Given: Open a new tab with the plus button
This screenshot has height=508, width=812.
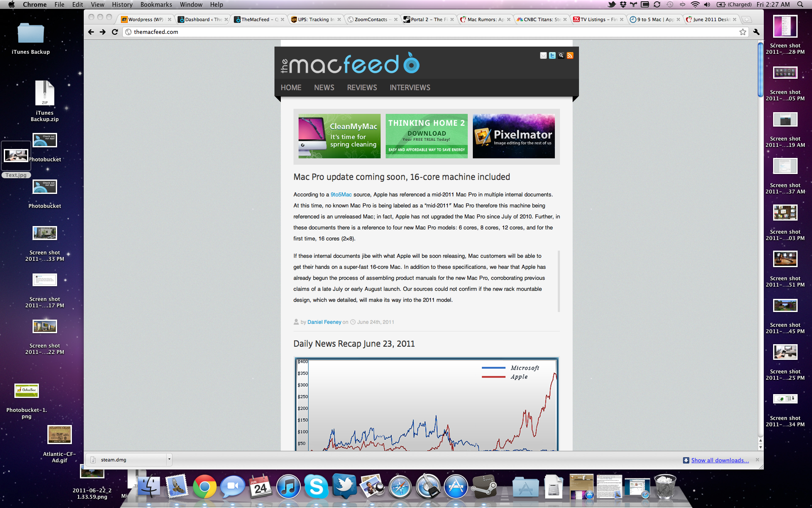Looking at the screenshot, I should [x=747, y=19].
